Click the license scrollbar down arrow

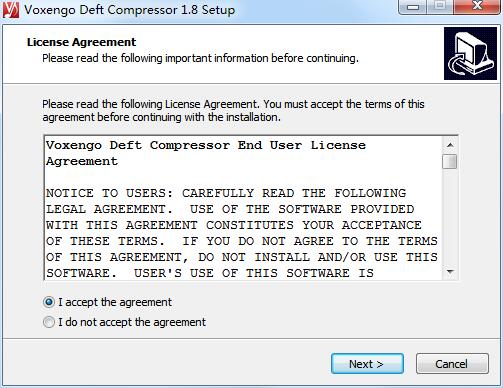point(450,272)
